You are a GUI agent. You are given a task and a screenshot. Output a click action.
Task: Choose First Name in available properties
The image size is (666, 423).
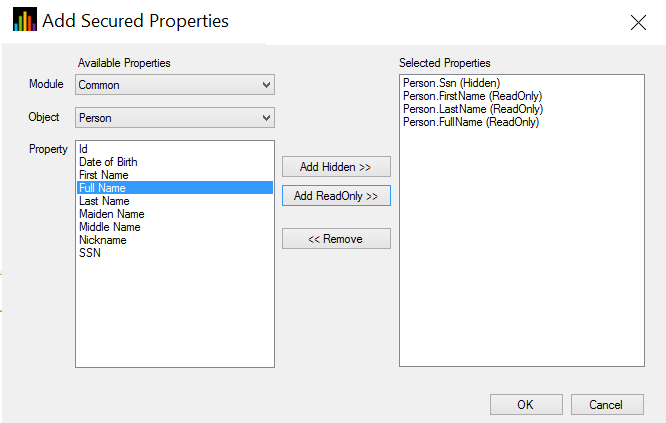coord(102,175)
